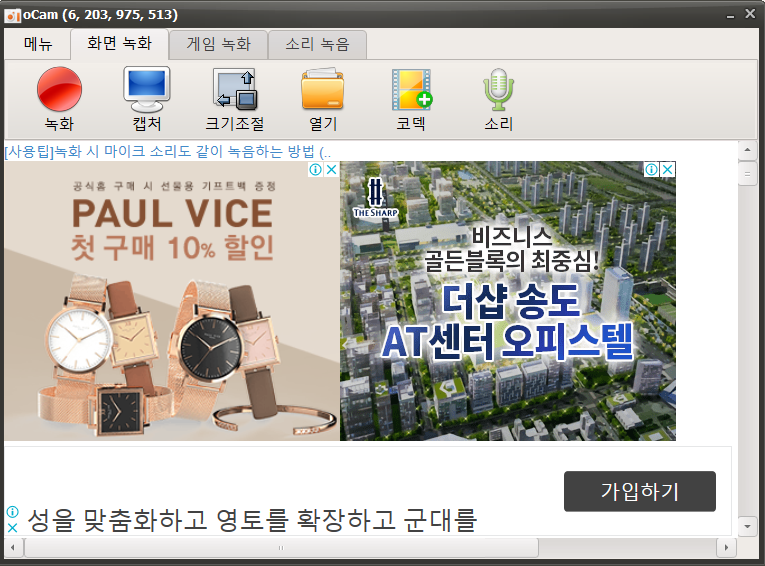Open the 메뉴 menu
Viewport: 765px width, 566px height.
point(38,44)
